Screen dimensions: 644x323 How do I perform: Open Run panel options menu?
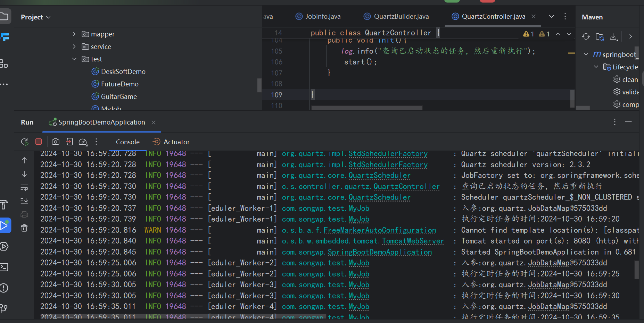(614, 122)
